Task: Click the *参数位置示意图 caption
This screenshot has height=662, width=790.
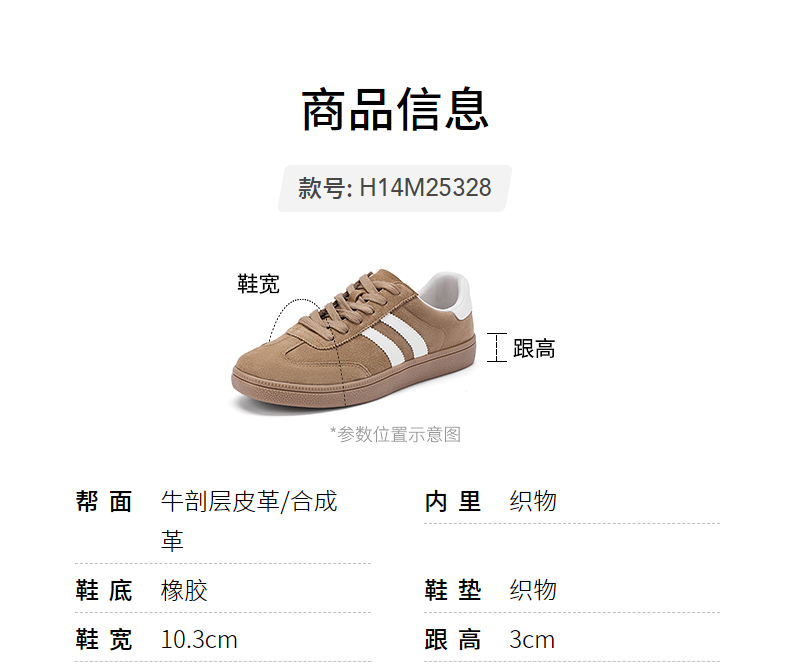Action: pyautogui.click(x=395, y=434)
